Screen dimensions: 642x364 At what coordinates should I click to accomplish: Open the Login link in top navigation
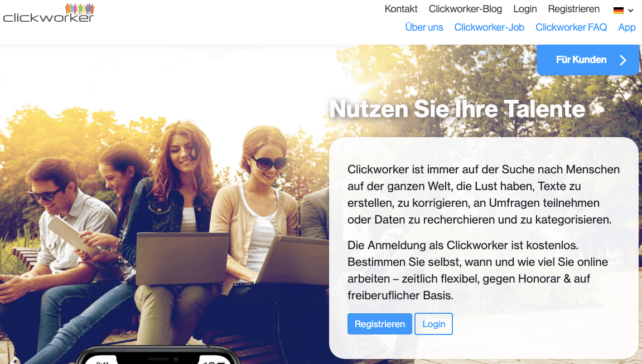point(525,9)
